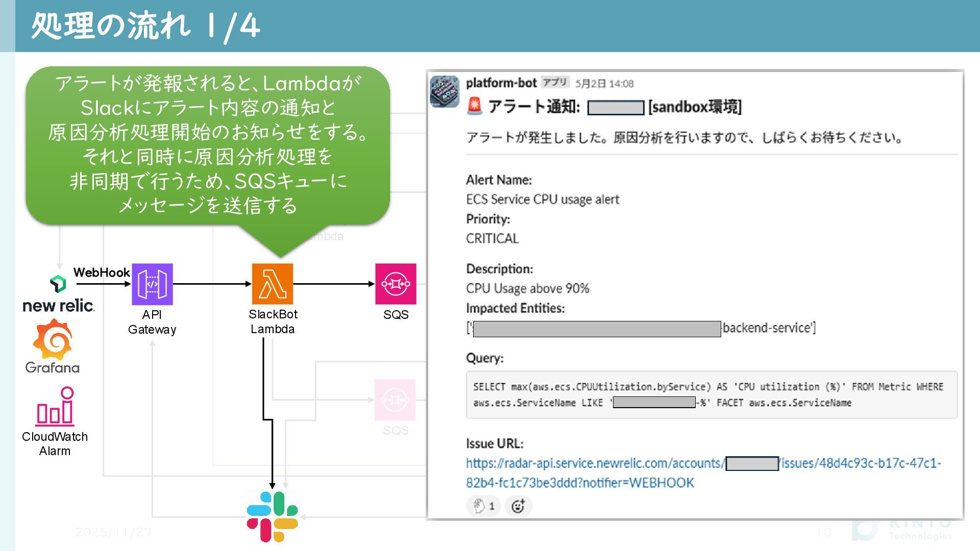The width and height of the screenshot is (980, 551).
Task: Click the WebHook arrow label
Action: point(101,272)
